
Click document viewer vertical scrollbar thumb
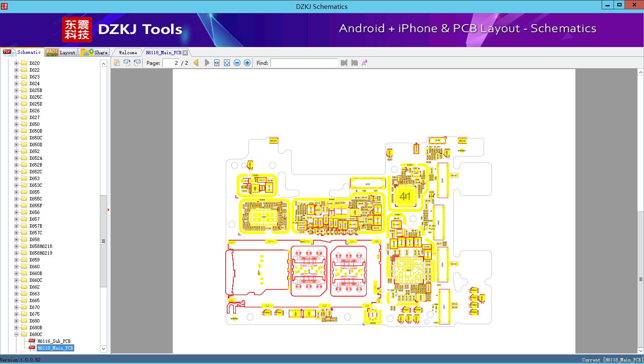(641, 279)
